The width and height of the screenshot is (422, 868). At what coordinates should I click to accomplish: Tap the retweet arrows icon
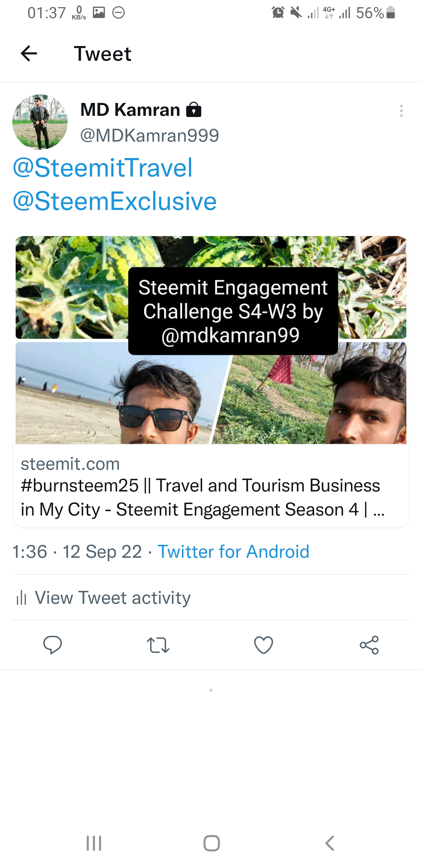tap(158, 645)
